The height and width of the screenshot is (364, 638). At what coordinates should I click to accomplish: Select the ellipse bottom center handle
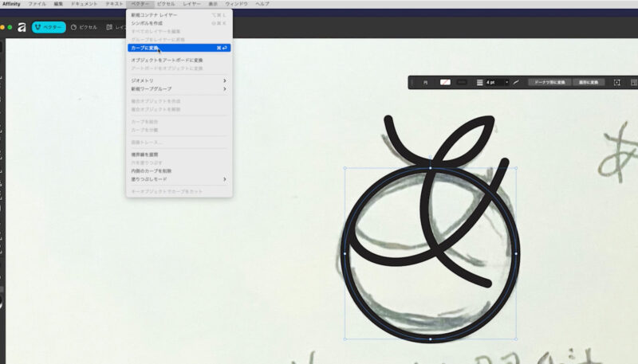[431, 339]
